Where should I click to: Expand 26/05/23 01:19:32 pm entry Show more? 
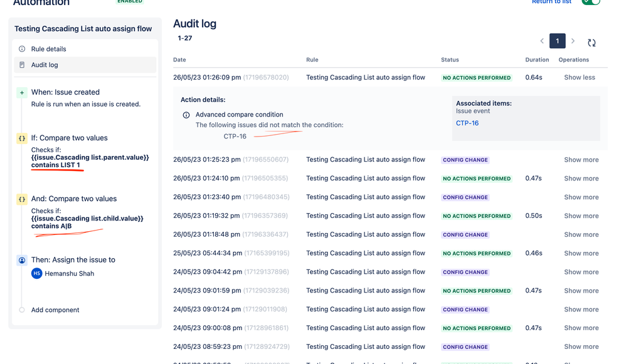click(x=581, y=216)
